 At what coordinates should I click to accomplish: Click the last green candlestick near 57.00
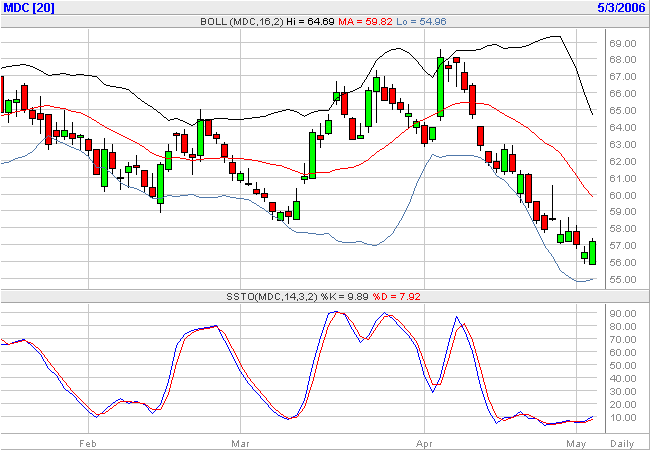click(x=593, y=252)
